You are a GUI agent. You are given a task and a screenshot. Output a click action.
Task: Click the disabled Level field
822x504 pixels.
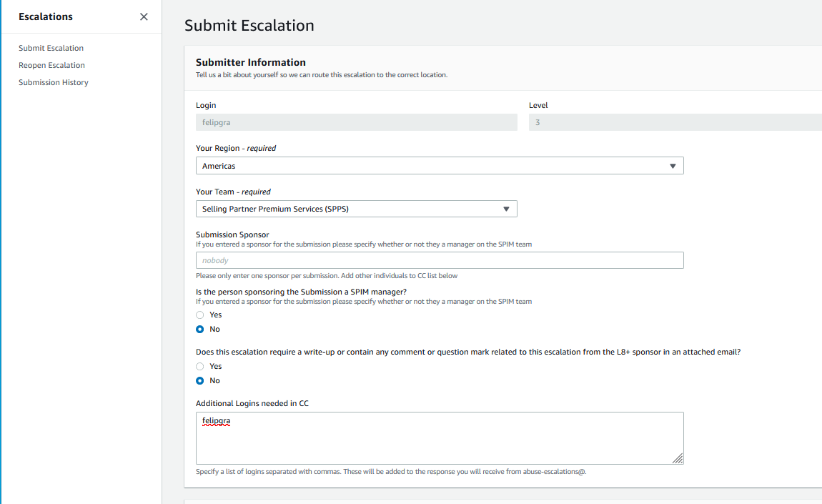tap(675, 122)
